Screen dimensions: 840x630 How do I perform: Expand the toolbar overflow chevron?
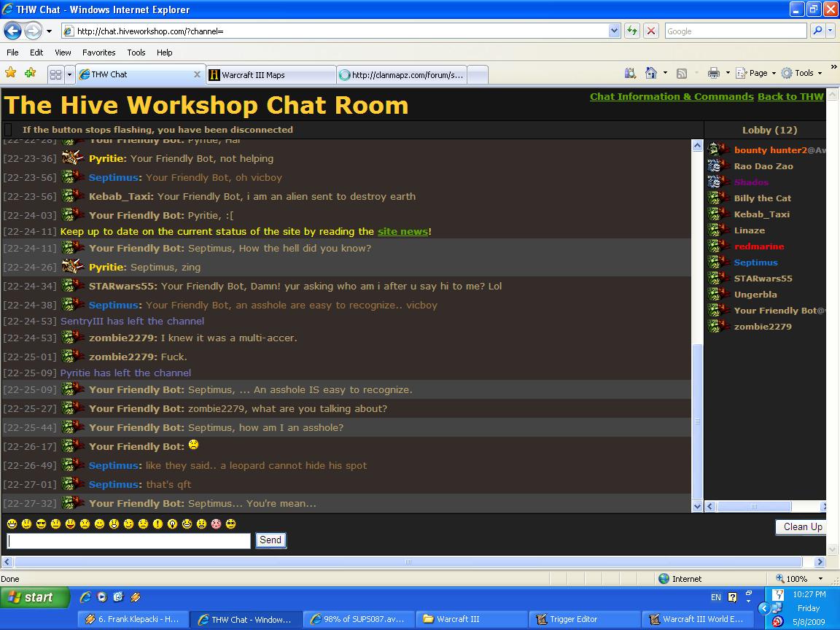833,67
